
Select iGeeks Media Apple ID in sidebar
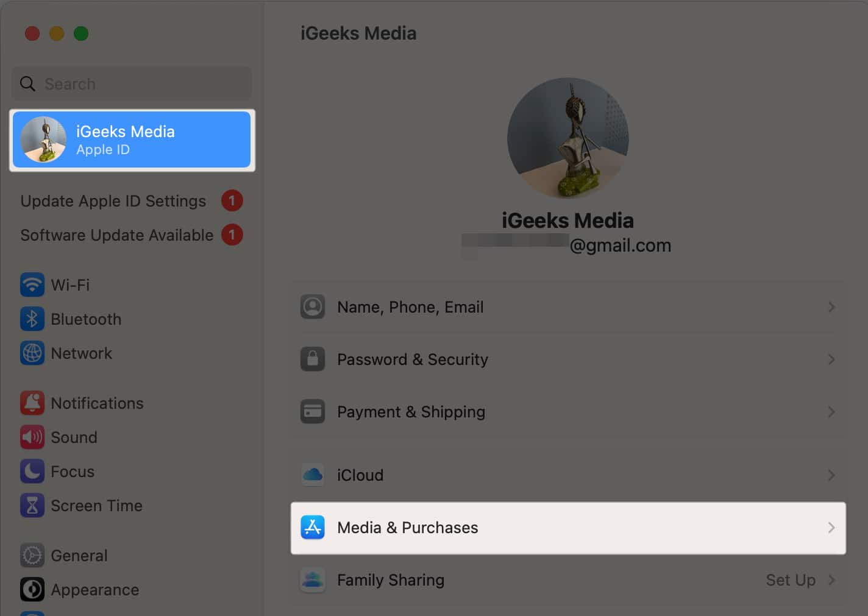coord(132,140)
